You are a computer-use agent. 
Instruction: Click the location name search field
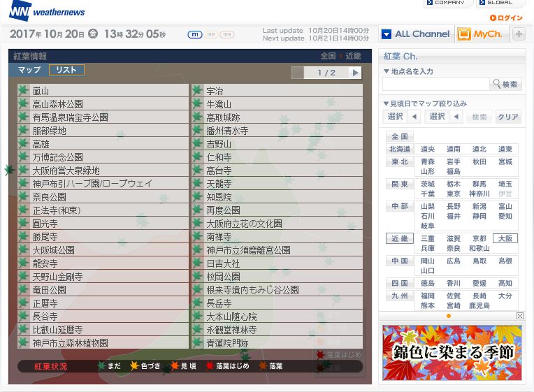click(436, 84)
